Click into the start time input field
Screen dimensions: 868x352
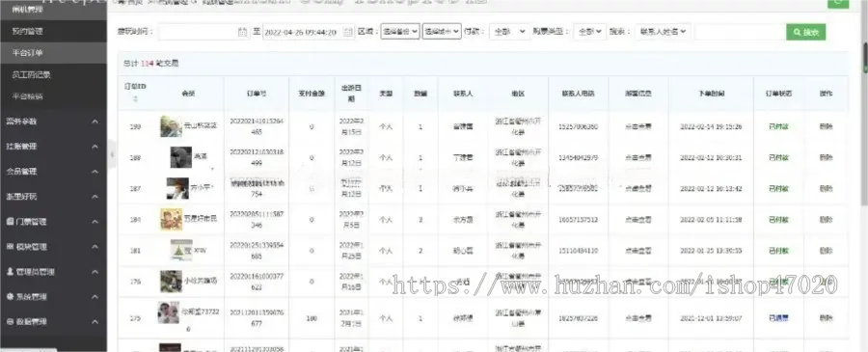point(203,32)
